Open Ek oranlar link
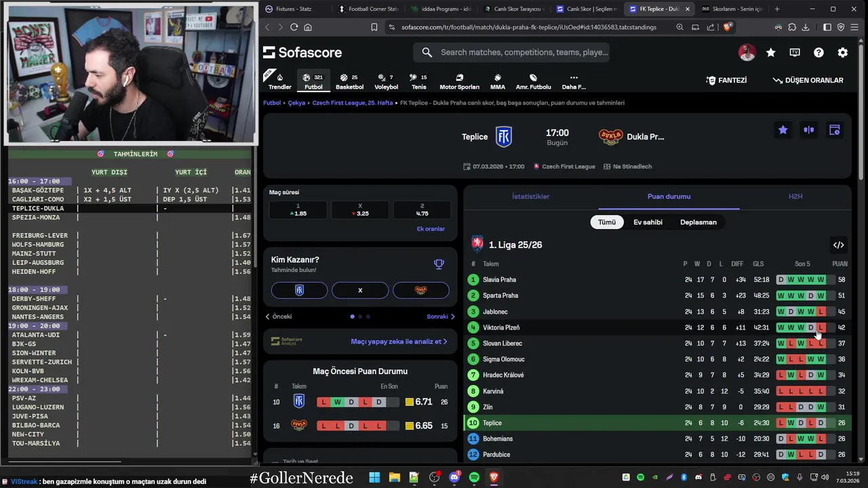868x488 pixels. 431,229
